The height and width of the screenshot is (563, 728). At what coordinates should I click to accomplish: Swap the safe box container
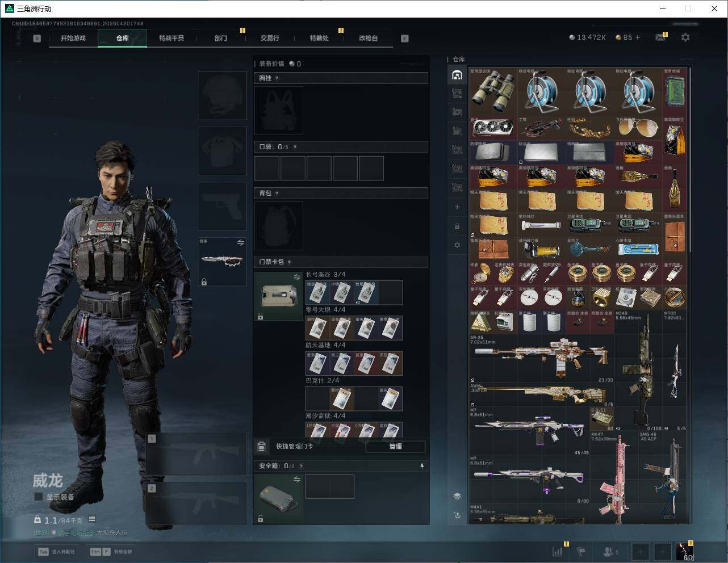coord(297,480)
